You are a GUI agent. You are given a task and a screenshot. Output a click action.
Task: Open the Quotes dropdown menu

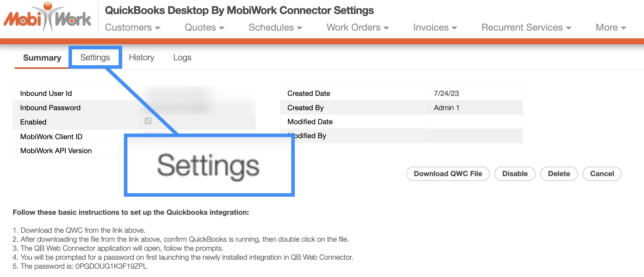tap(204, 28)
